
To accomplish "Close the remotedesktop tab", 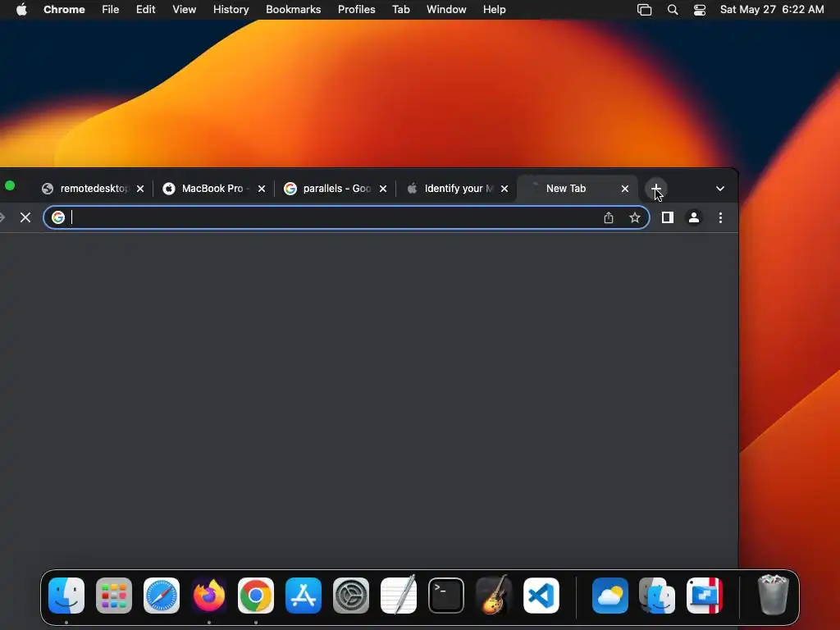I will click(139, 189).
